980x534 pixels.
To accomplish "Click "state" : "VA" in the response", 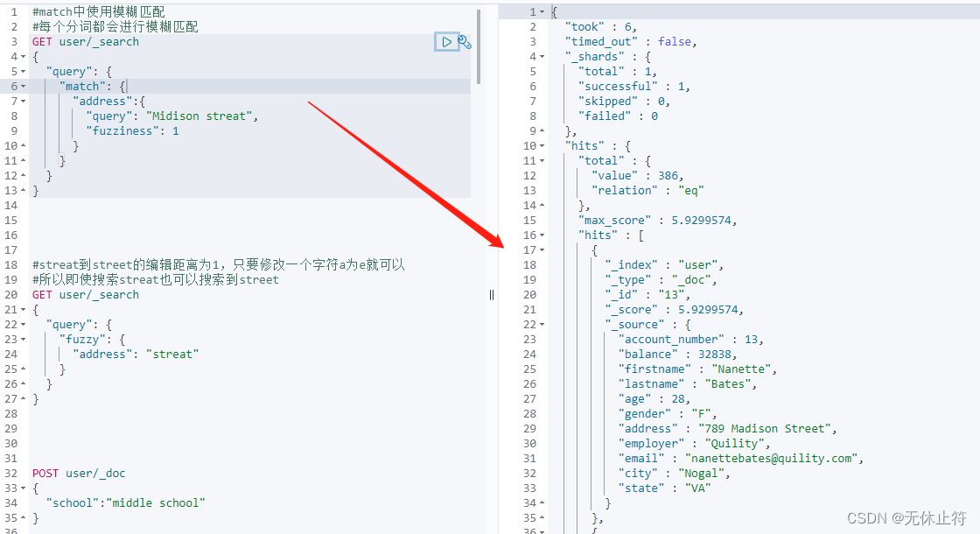I will pyautogui.click(x=664, y=488).
